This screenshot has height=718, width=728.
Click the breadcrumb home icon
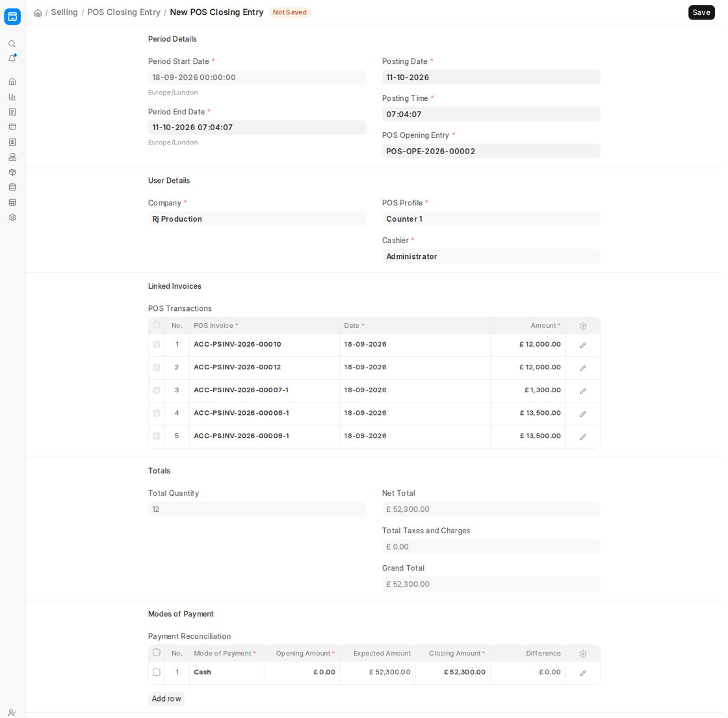click(x=38, y=12)
